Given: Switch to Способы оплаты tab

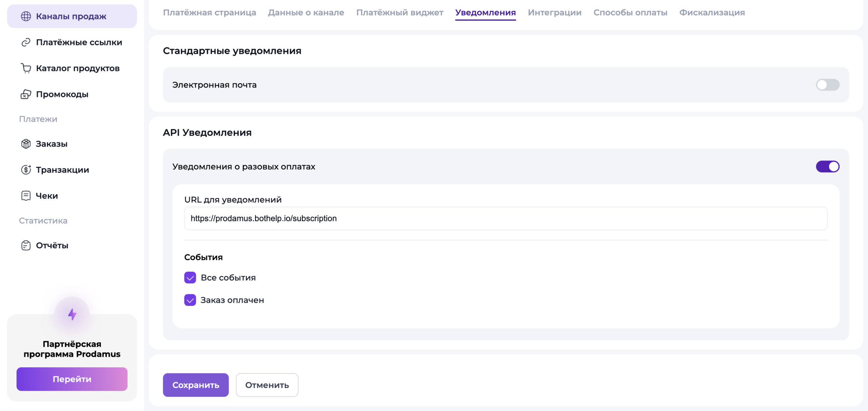Looking at the screenshot, I should click(630, 13).
